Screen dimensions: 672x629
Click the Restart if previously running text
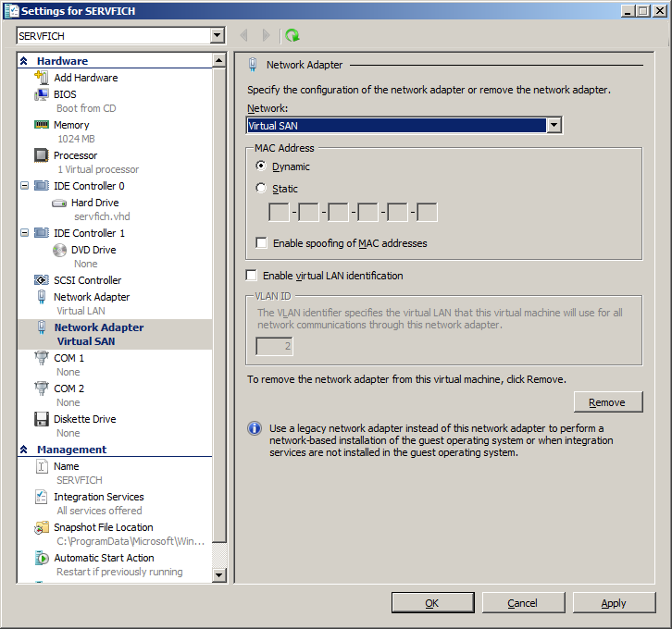119,572
